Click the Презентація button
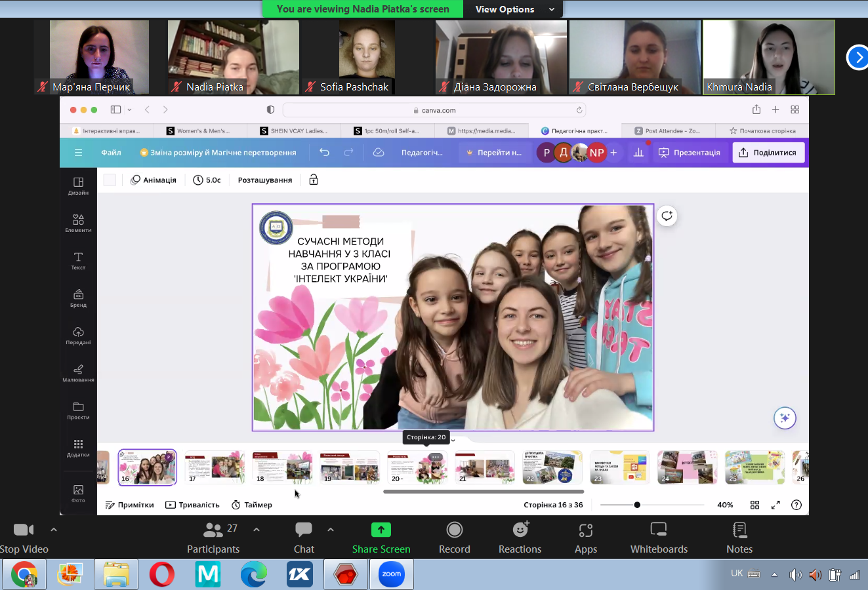The image size is (868, 590). click(690, 153)
